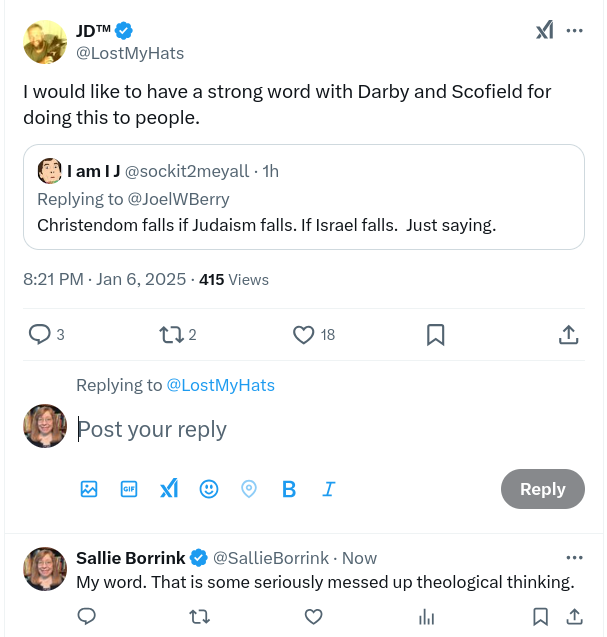
Task: Click the gray Reply button
Action: (x=542, y=489)
